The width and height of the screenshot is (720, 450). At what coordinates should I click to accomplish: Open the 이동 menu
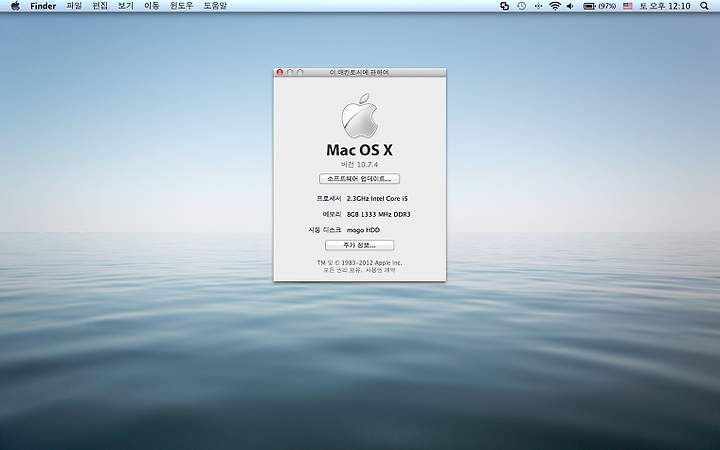(152, 6)
